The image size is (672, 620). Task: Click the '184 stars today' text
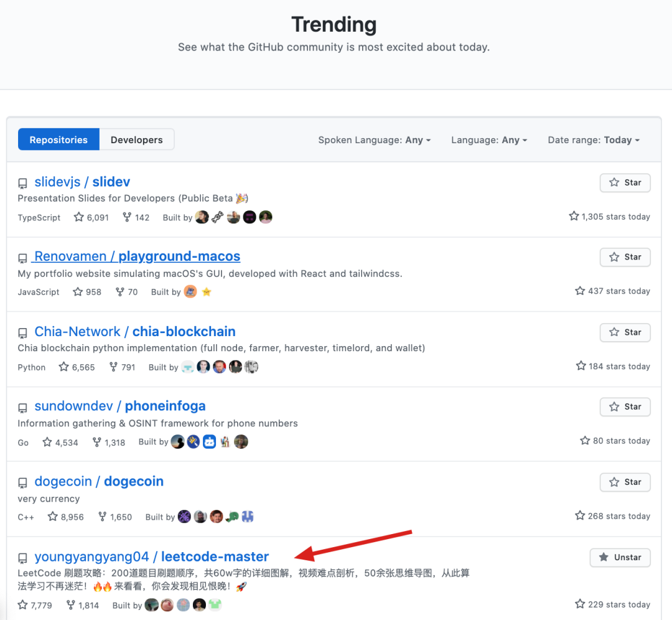pyautogui.click(x=619, y=366)
